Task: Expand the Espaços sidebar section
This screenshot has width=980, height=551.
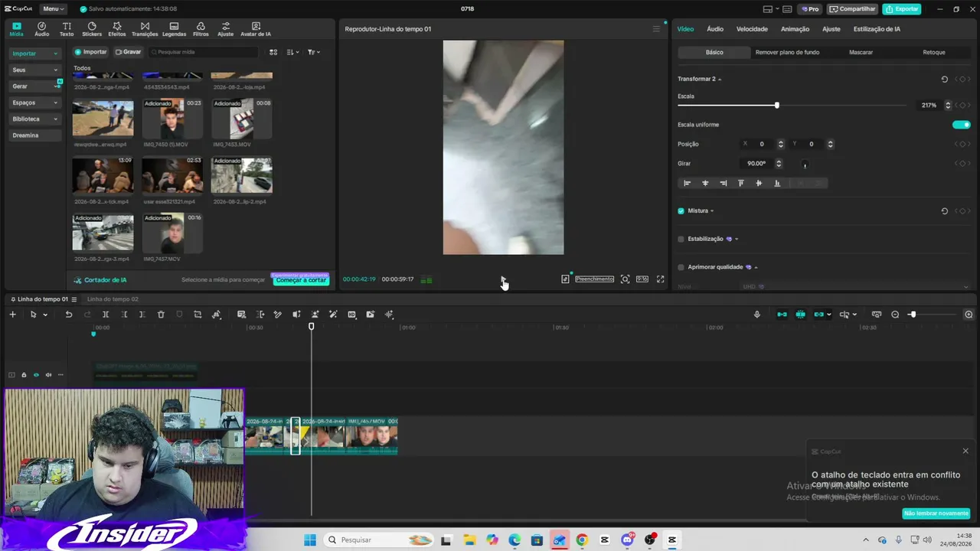Action: tap(34, 103)
